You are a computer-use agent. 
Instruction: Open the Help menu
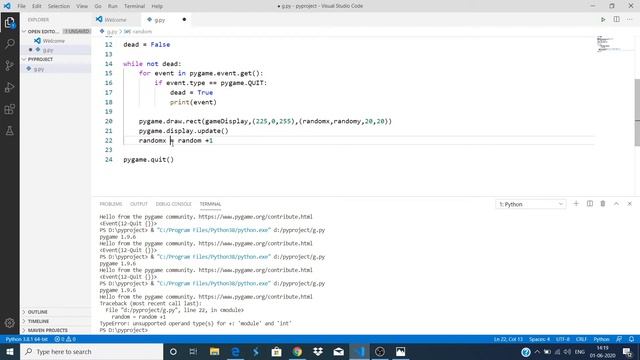pos(157,6)
